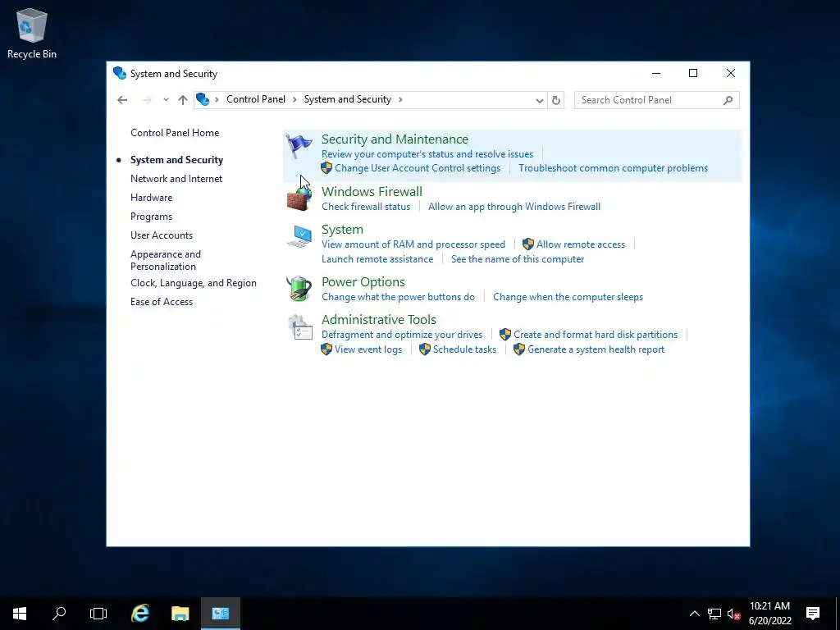Open Power Options heading link
The height and width of the screenshot is (630, 840).
[x=363, y=282]
